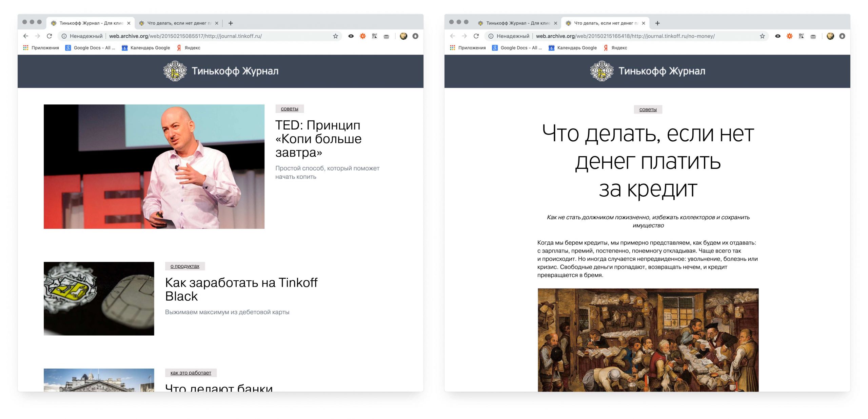Image resolution: width=868 pixels, height=419 pixels.
Task: Close Что делать tab in right window
Action: pyautogui.click(x=644, y=23)
